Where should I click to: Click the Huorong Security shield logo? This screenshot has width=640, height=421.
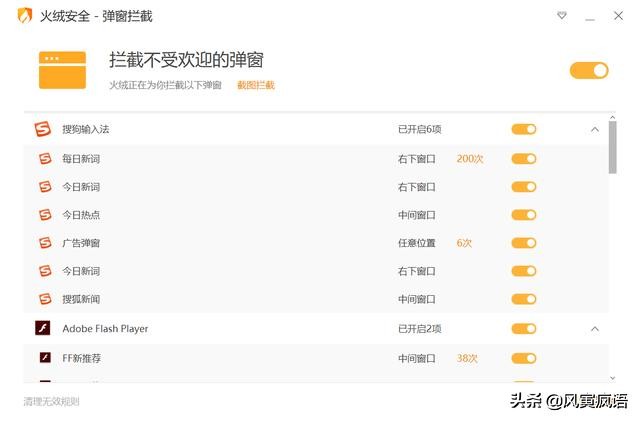(25, 16)
